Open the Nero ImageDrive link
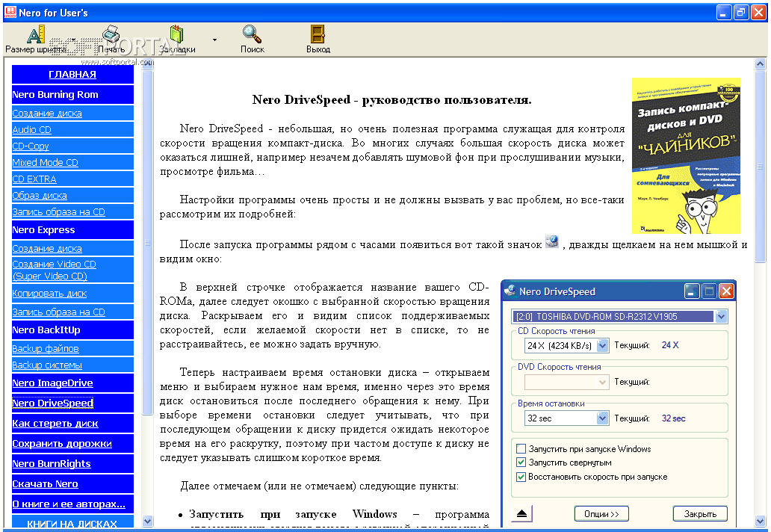 (52, 383)
